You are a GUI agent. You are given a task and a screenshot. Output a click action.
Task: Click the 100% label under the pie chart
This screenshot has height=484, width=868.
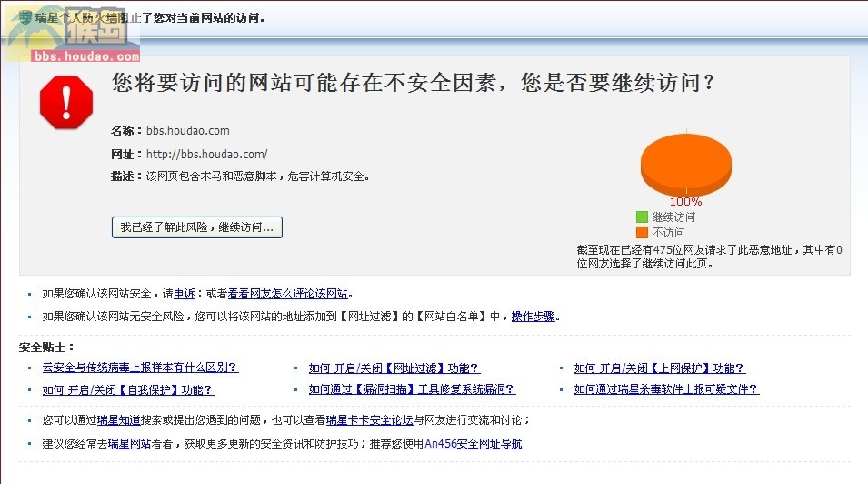pos(686,202)
